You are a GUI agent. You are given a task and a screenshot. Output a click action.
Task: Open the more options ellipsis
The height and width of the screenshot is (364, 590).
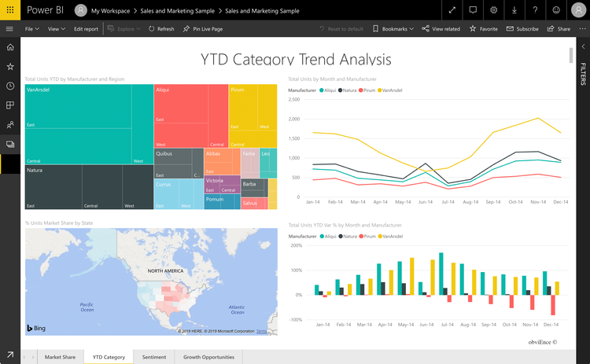click(582, 29)
